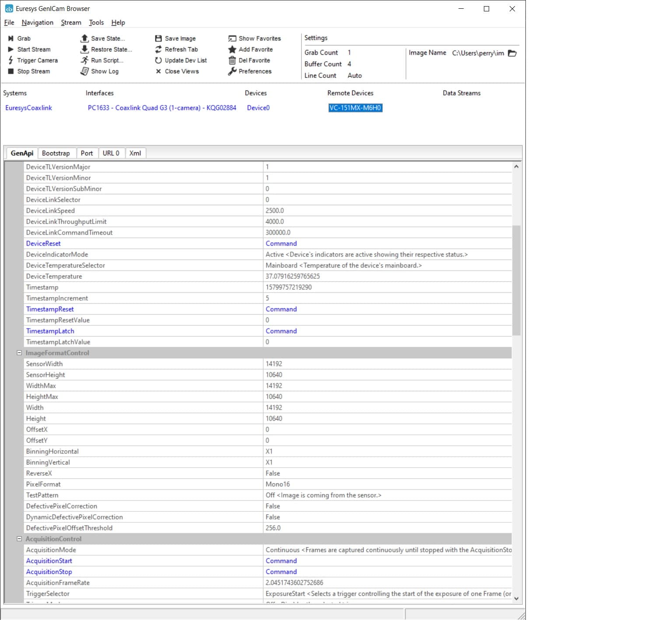This screenshot has height=620, width=672.
Task: Click the Run Script icon
Action: [85, 60]
